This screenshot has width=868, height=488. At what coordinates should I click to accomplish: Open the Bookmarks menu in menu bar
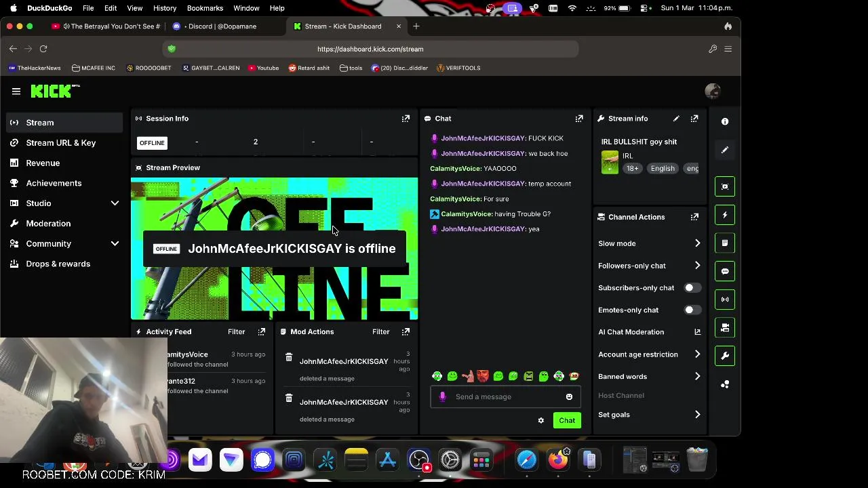coord(205,8)
